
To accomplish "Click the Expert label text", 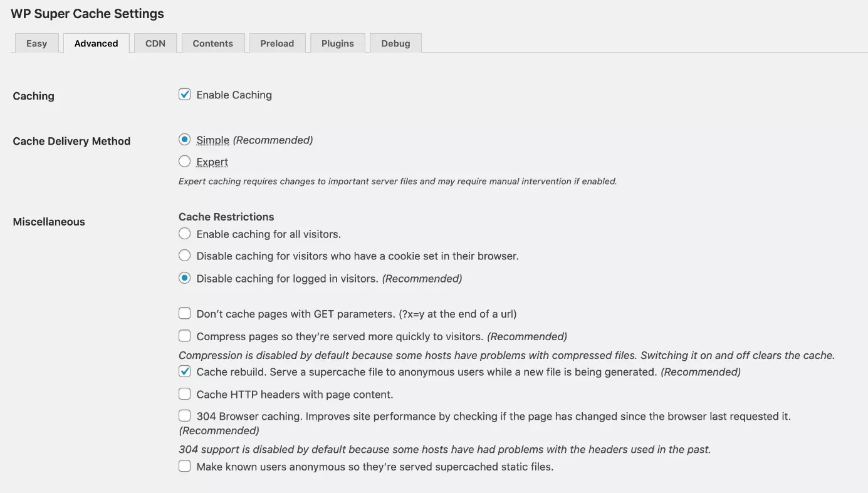I will coord(212,162).
